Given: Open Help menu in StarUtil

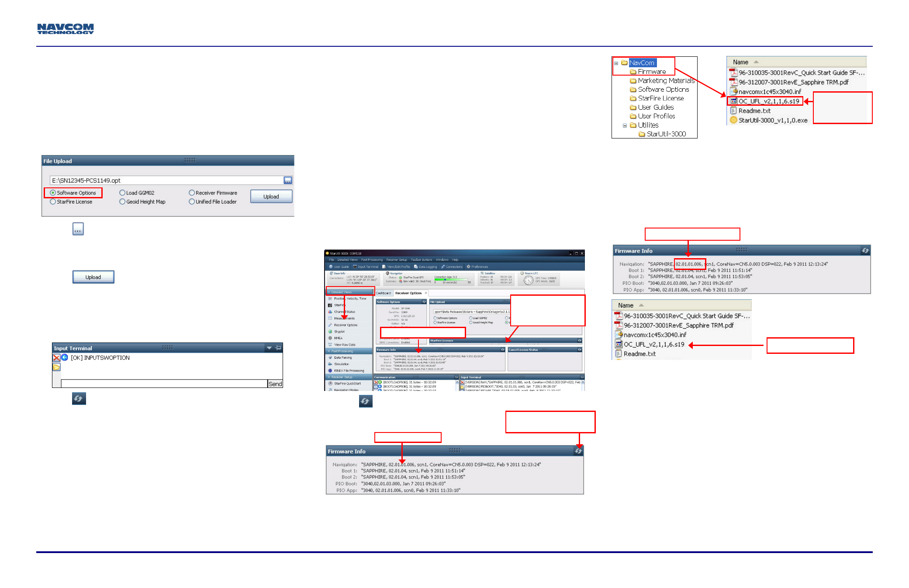Looking at the screenshot, I should pos(455,260).
